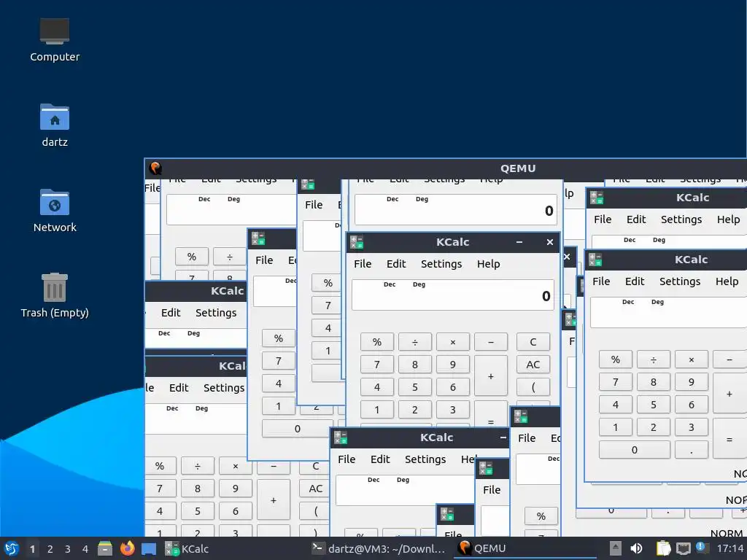
Task: Open the dartz home folder icon
Action: (x=54, y=125)
